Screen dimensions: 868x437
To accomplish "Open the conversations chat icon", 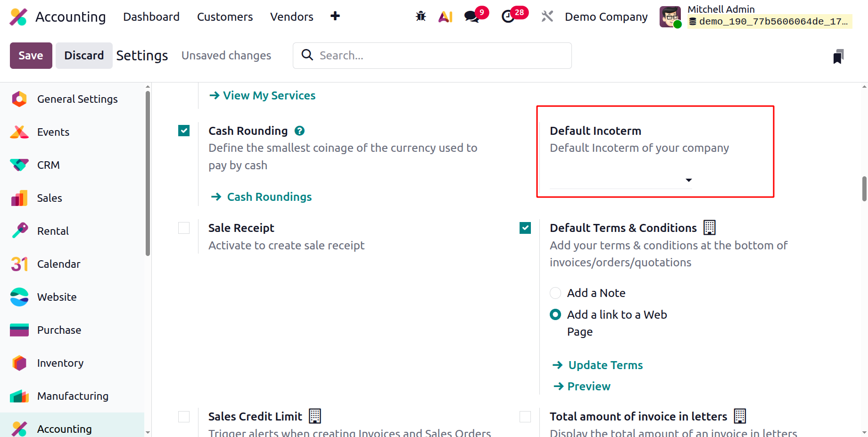I will click(471, 16).
